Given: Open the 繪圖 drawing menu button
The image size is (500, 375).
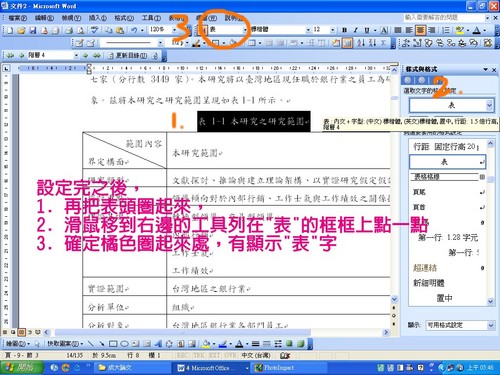Looking at the screenshot, I should coord(18,343).
